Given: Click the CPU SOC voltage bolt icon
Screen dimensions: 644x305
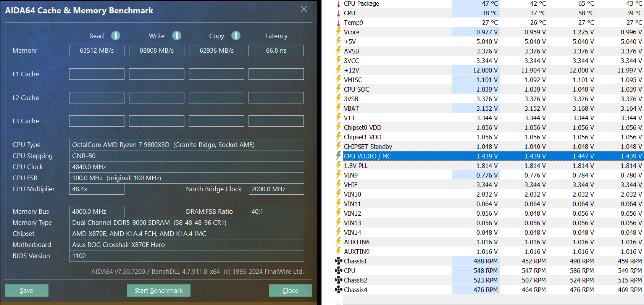Looking at the screenshot, I should point(338,89).
